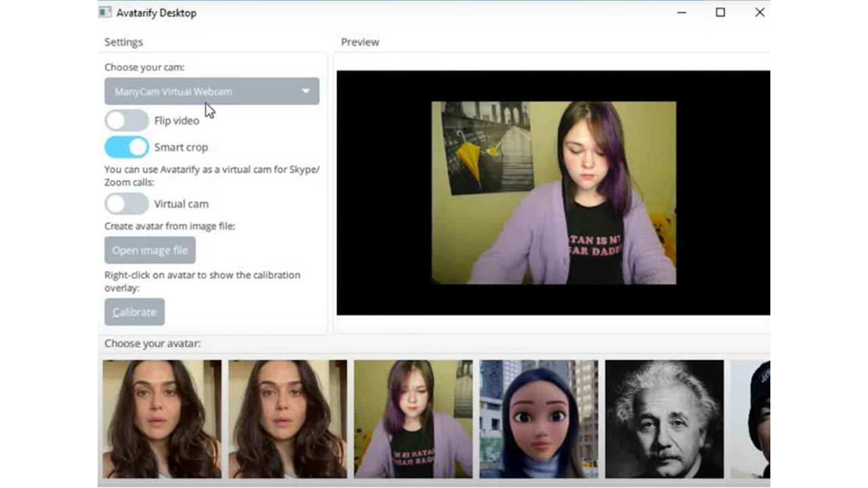868x488 pixels.
Task: Disable the Smart crop toggle
Action: 126,146
